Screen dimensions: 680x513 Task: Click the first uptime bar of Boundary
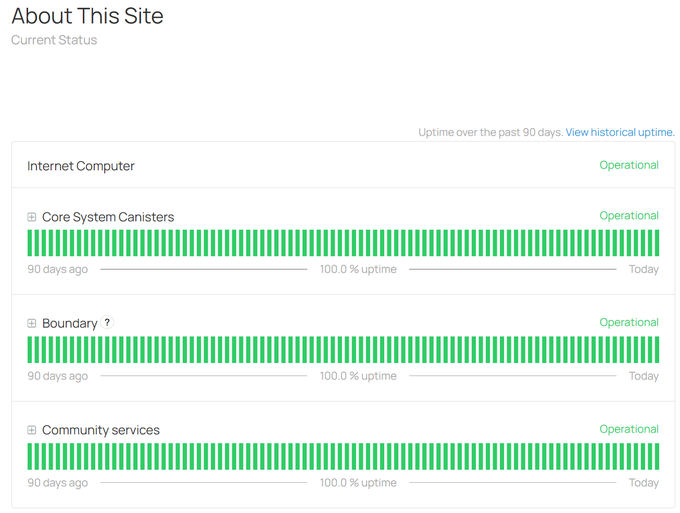coord(30,350)
